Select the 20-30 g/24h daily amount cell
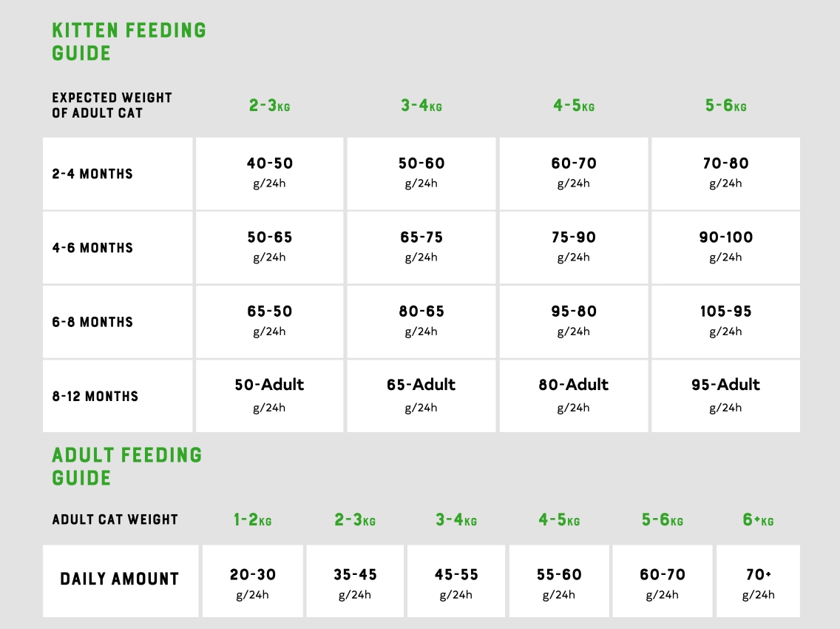 click(252, 582)
